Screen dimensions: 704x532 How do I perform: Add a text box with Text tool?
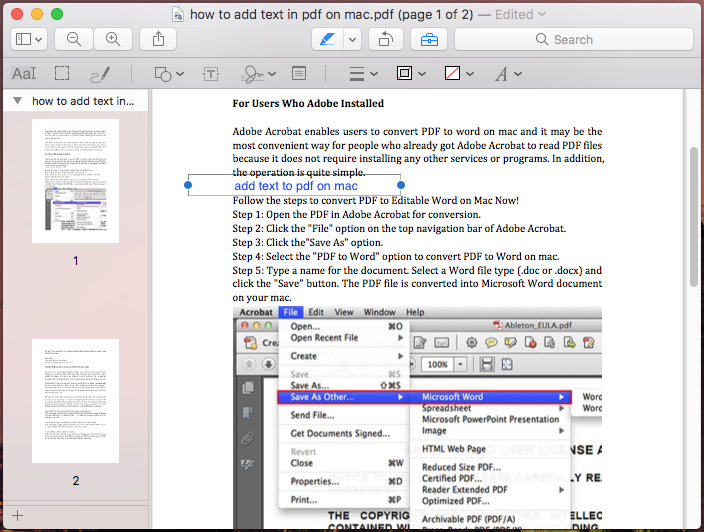click(x=211, y=74)
